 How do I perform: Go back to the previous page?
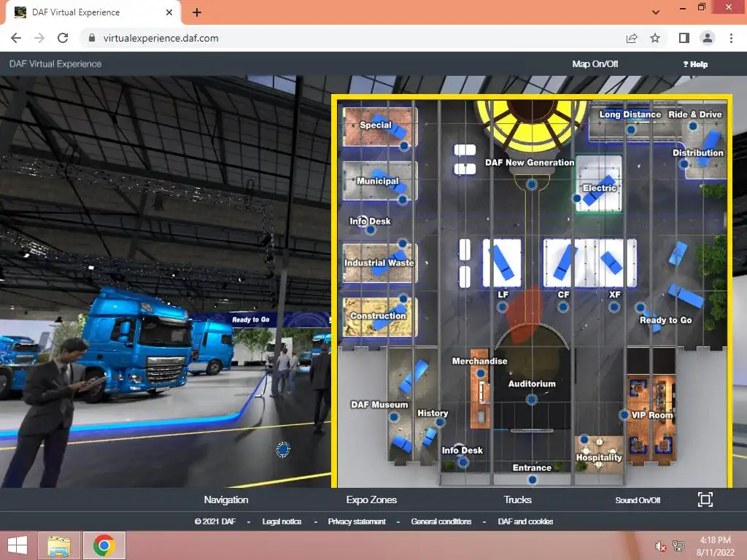(x=16, y=38)
